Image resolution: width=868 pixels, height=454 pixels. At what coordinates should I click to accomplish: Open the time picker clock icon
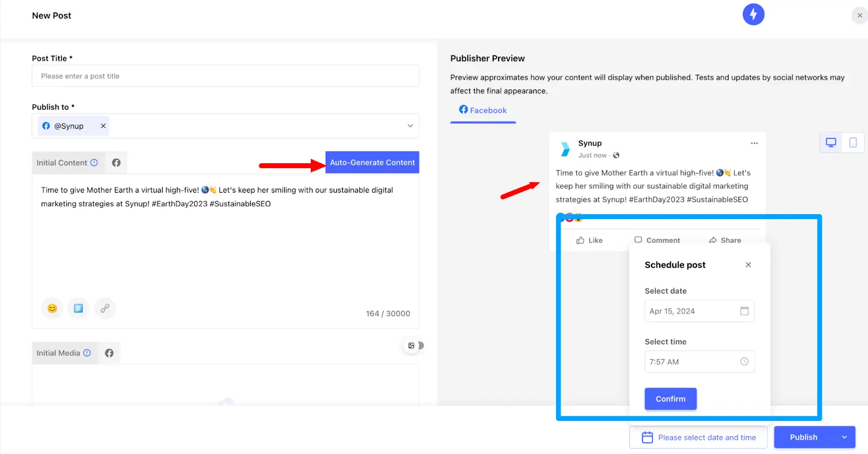744,362
